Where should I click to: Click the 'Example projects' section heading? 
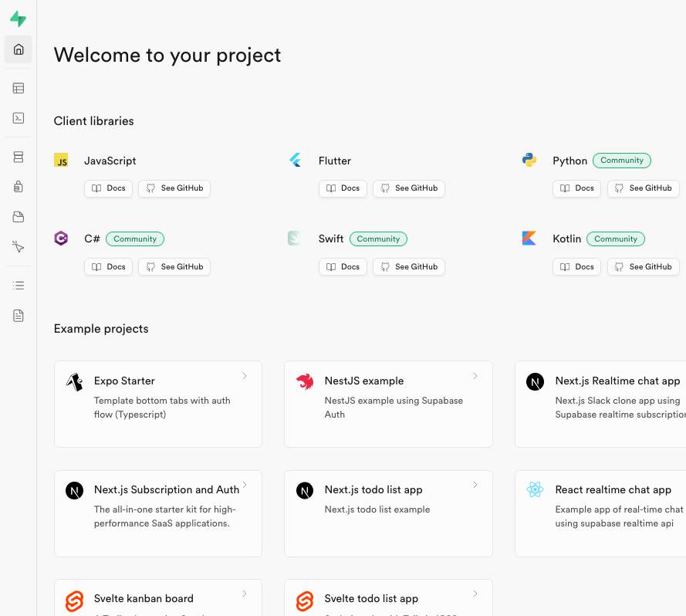tap(101, 329)
